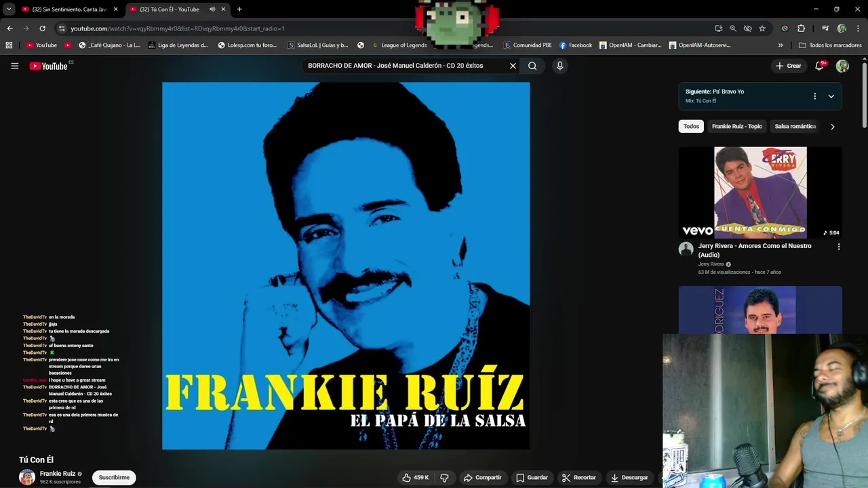The width and height of the screenshot is (868, 488).
Task: Bookmark this page with the star
Action: pos(762,28)
